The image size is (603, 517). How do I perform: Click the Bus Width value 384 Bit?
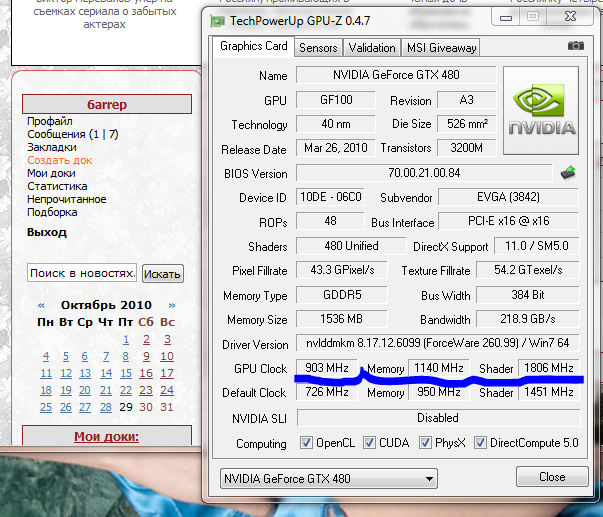(528, 295)
